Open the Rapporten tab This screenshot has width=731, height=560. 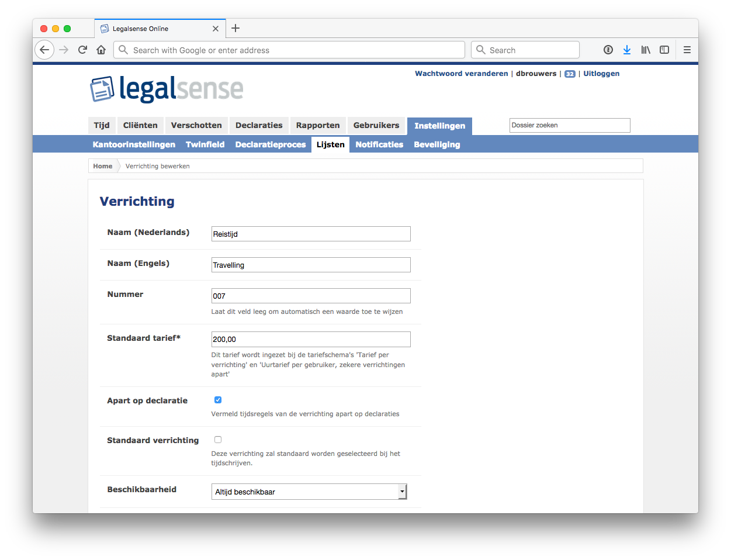coord(318,125)
